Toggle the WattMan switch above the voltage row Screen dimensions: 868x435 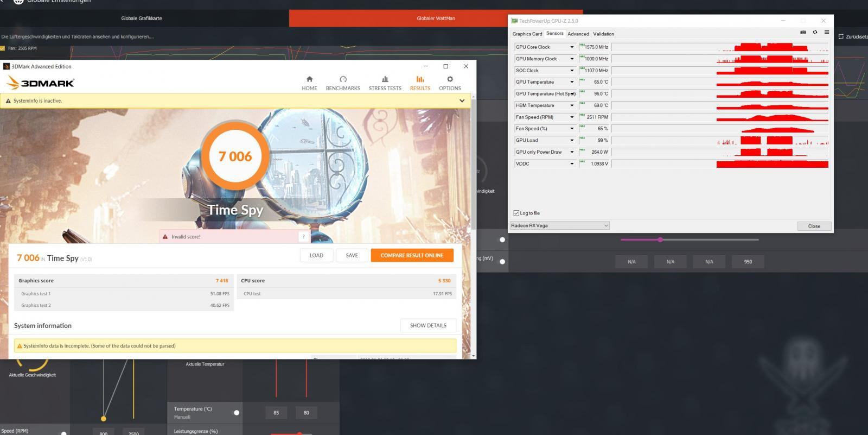click(x=502, y=239)
